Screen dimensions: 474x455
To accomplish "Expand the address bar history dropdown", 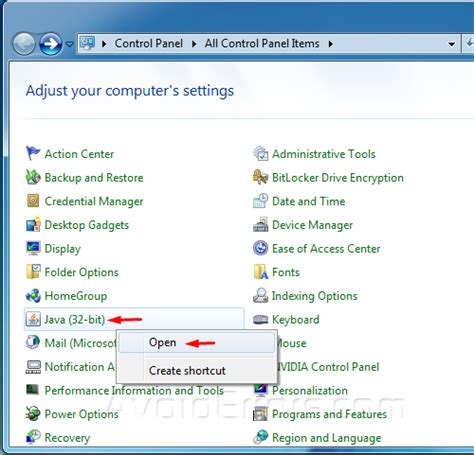I will (x=452, y=44).
